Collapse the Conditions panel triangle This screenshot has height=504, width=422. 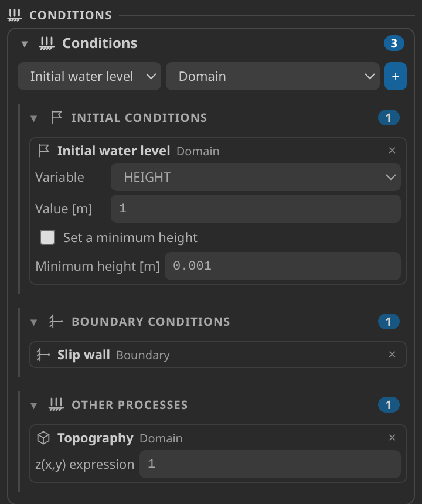25,44
